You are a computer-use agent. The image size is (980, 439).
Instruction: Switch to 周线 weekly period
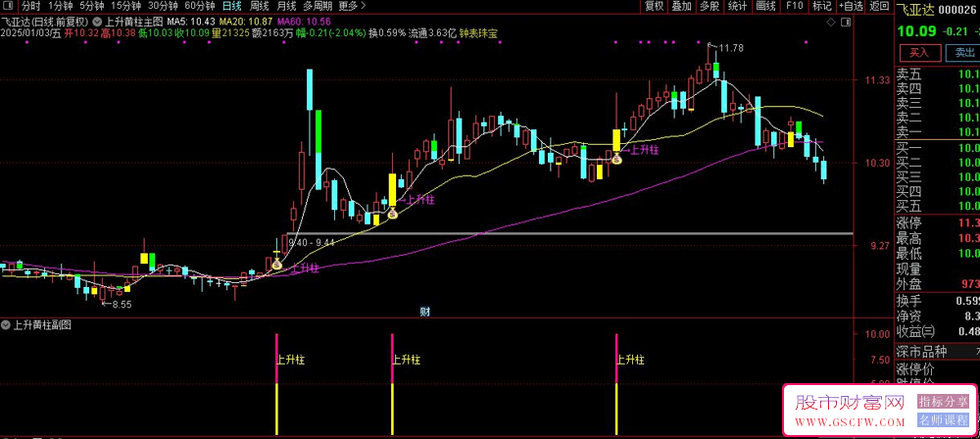(x=260, y=7)
